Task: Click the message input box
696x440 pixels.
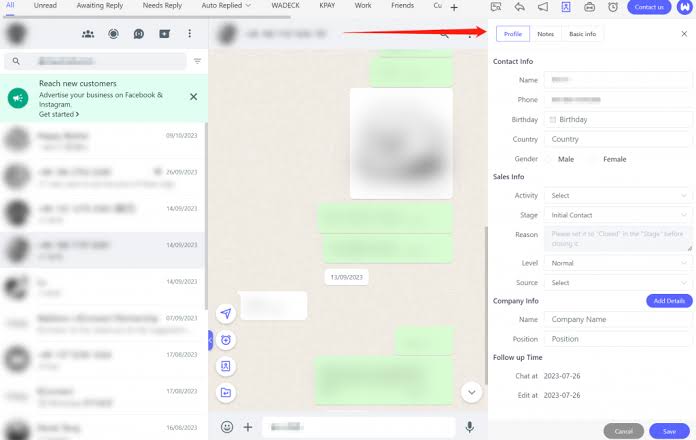Action: [359, 427]
